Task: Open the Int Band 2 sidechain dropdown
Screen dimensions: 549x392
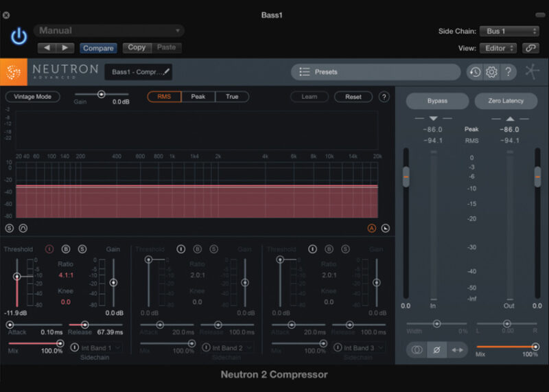Action: click(232, 348)
